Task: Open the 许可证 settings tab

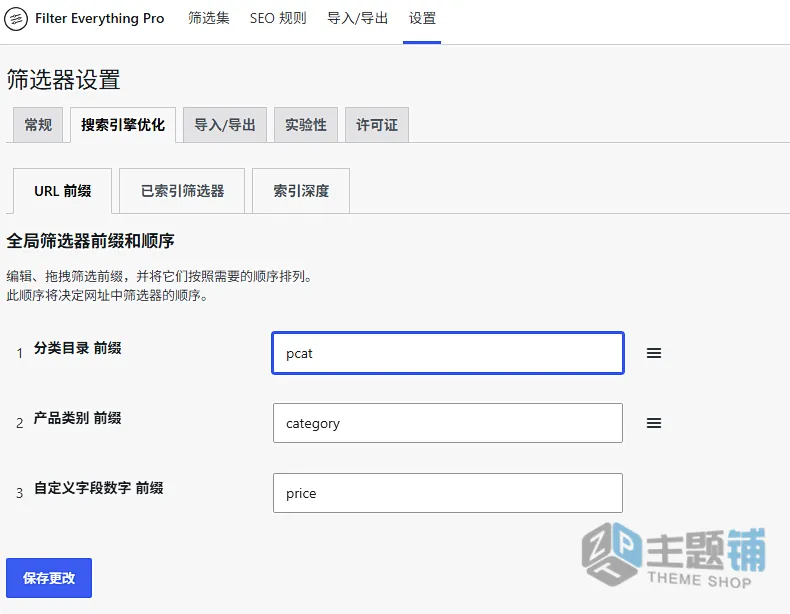Action: pos(377,125)
